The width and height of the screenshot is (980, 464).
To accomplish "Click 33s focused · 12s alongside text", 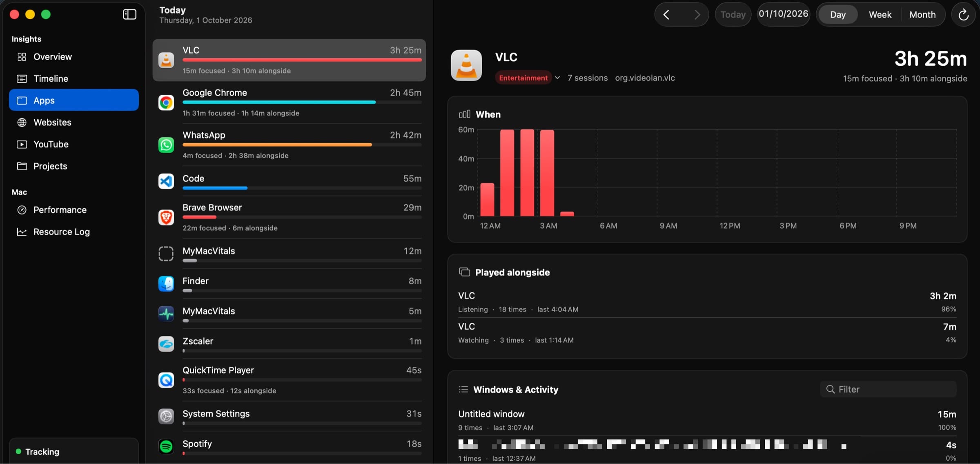I will coord(229,390).
